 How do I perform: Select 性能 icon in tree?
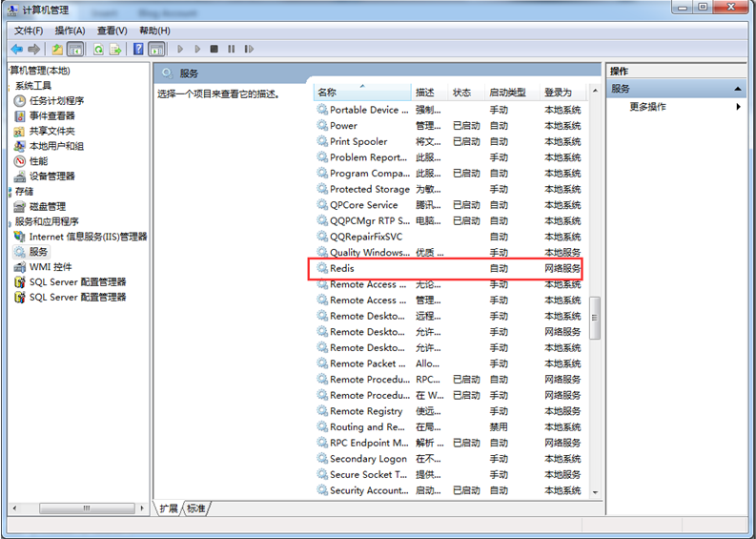coord(19,161)
